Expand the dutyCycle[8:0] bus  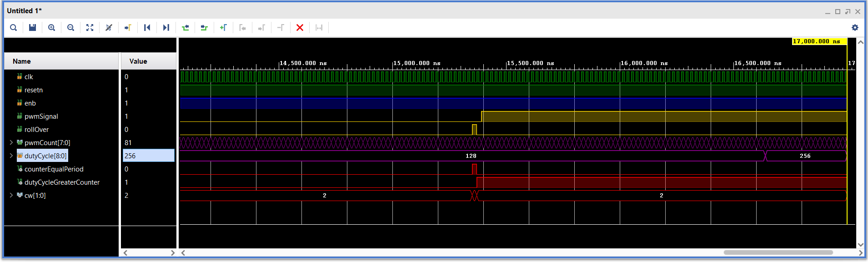pyautogui.click(x=11, y=156)
